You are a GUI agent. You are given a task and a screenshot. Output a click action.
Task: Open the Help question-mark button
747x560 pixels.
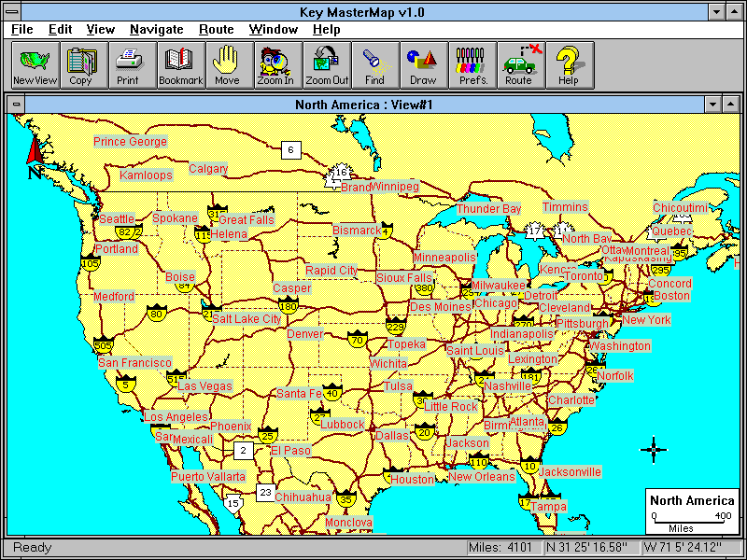point(570,64)
